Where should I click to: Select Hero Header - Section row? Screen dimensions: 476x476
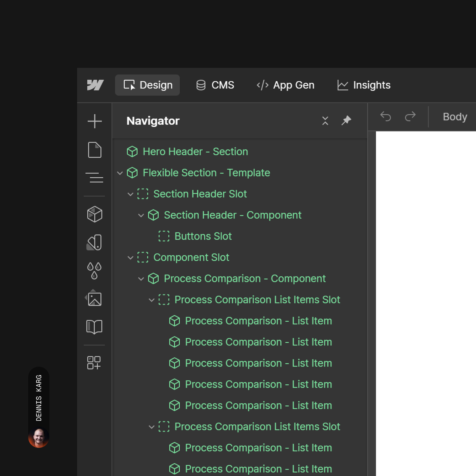[240, 152]
